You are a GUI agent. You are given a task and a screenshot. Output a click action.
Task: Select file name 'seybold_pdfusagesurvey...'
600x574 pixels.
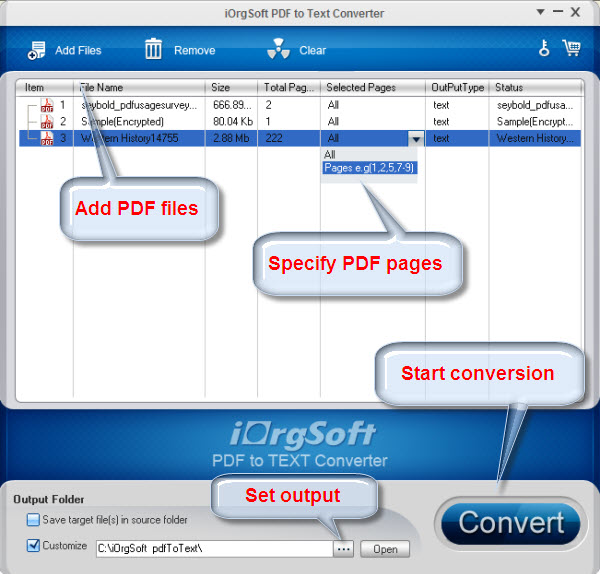pos(139,105)
